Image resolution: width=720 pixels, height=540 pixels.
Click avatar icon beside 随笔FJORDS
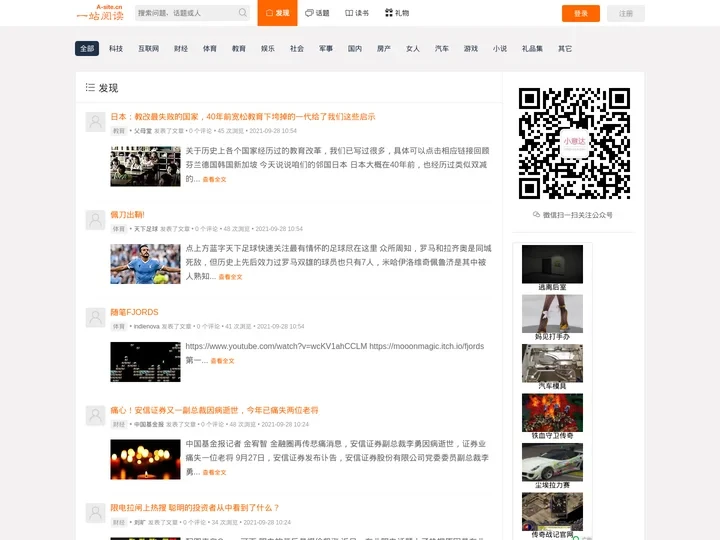[96, 318]
